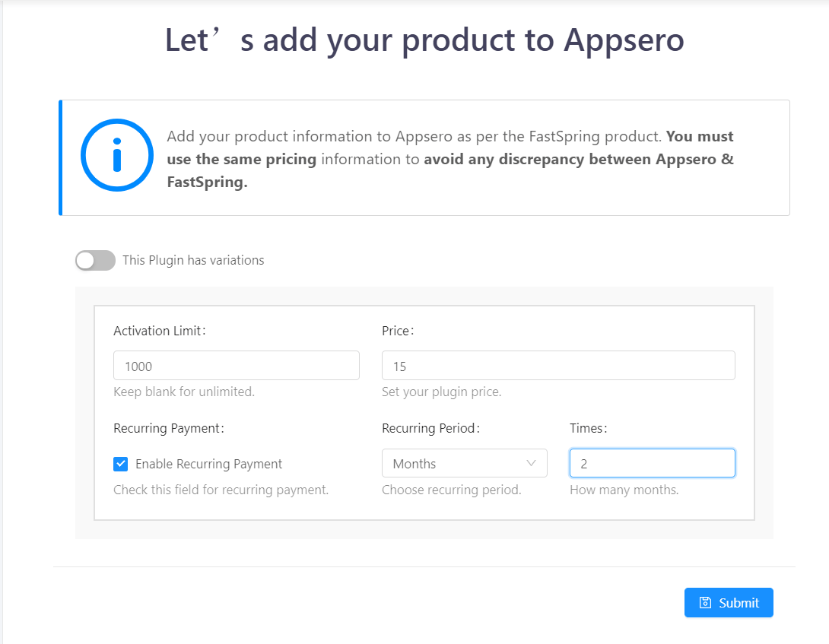Click the Activation Limit field label

coord(159,331)
